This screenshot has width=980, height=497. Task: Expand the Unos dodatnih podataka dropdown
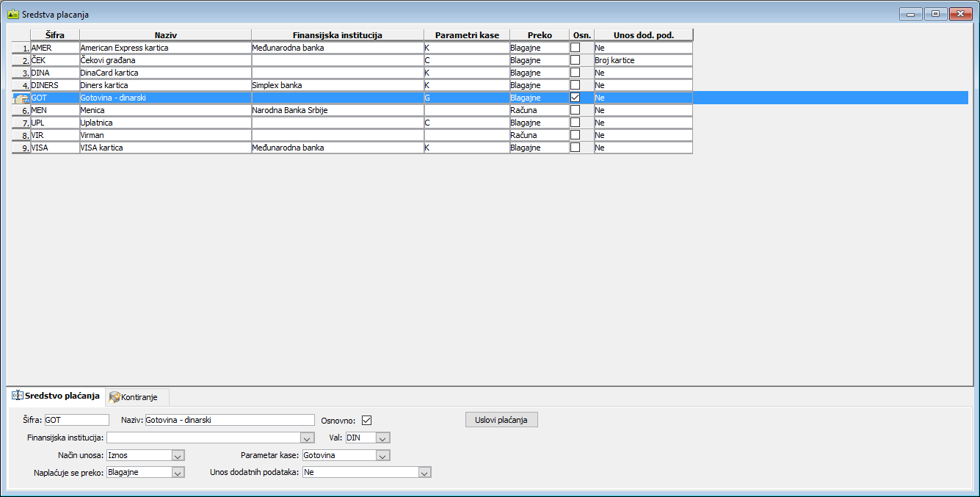tap(424, 474)
